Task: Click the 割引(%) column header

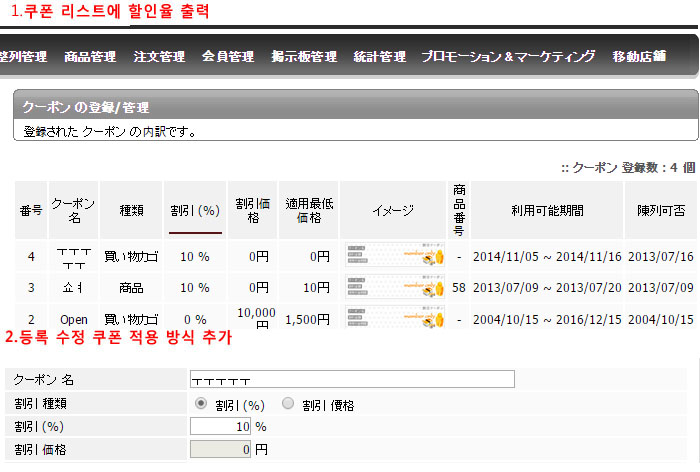Action: pos(194,210)
